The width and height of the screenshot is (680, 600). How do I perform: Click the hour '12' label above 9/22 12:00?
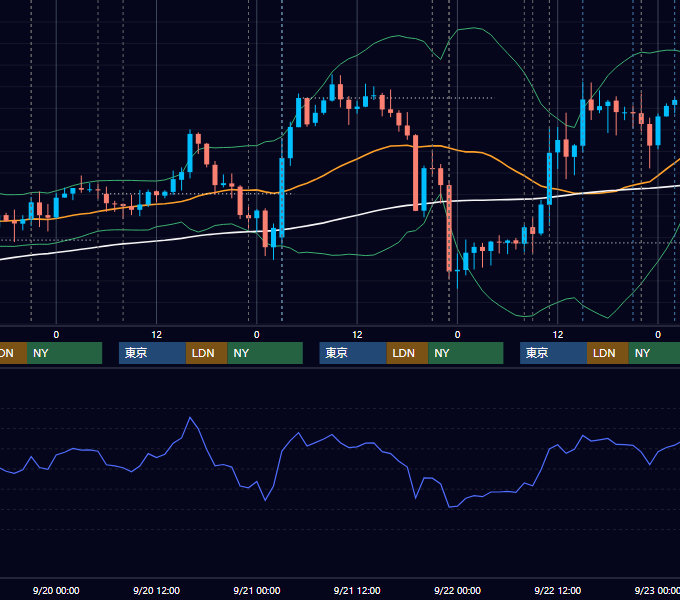pyautogui.click(x=558, y=335)
